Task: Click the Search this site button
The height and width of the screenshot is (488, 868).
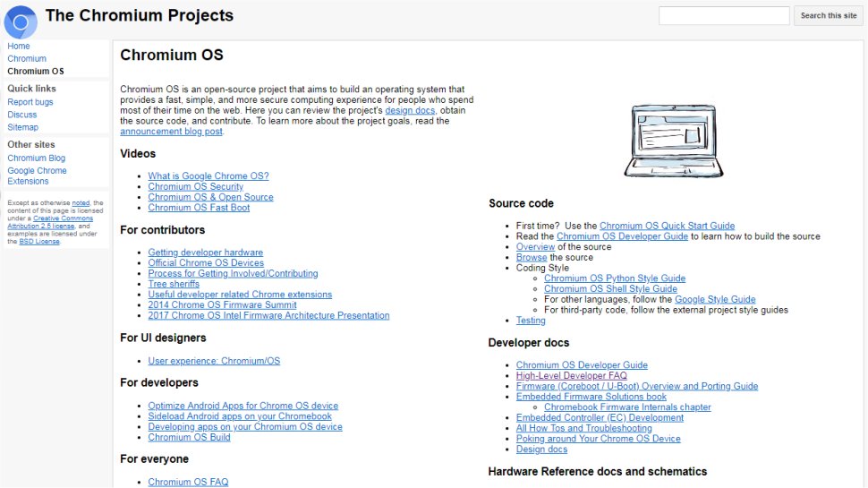Action: [828, 15]
